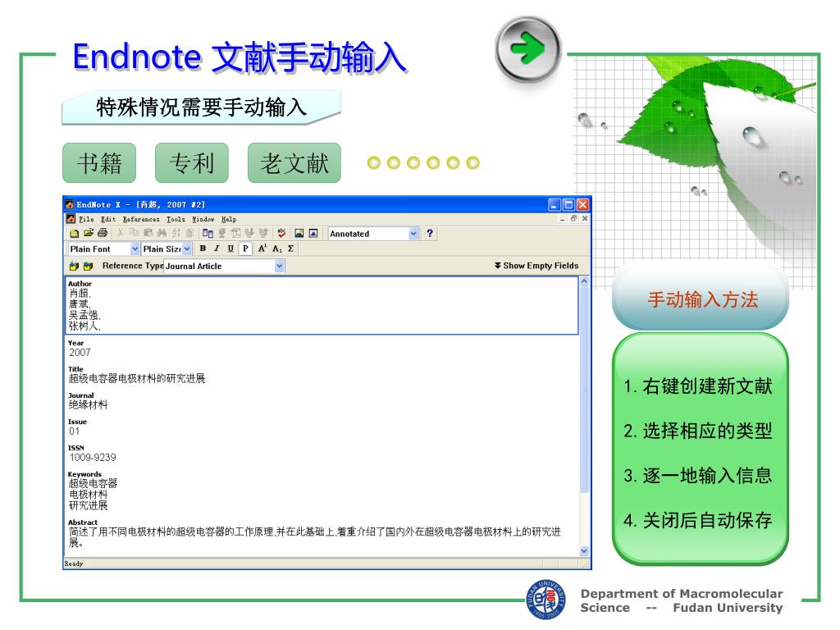Image resolution: width=840 pixels, height=630 pixels.
Task: Click the EndNote document icon in menu bar
Action: point(71,218)
